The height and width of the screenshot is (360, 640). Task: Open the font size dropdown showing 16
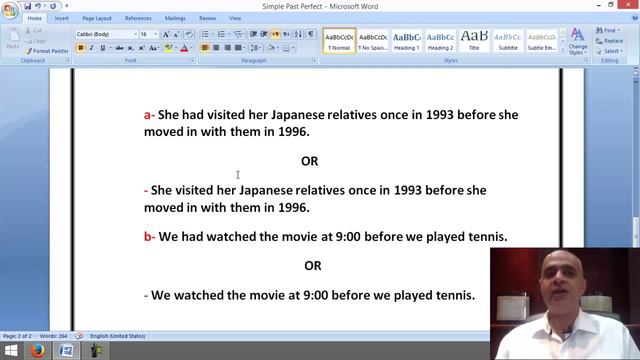pos(156,35)
